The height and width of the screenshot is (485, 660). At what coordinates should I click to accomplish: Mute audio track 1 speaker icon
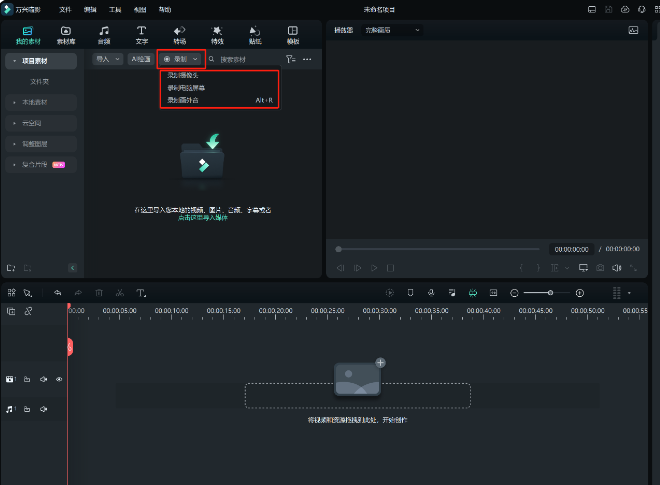tap(43, 409)
